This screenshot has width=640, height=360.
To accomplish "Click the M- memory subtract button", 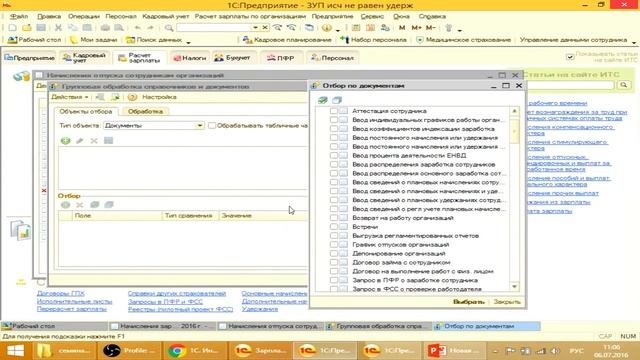I will click(431, 28).
